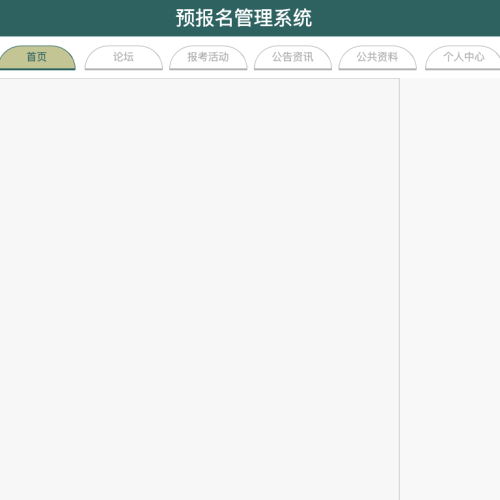Screen dimensions: 500x500
Task: Open the 论坛 tab
Action: coord(124,57)
